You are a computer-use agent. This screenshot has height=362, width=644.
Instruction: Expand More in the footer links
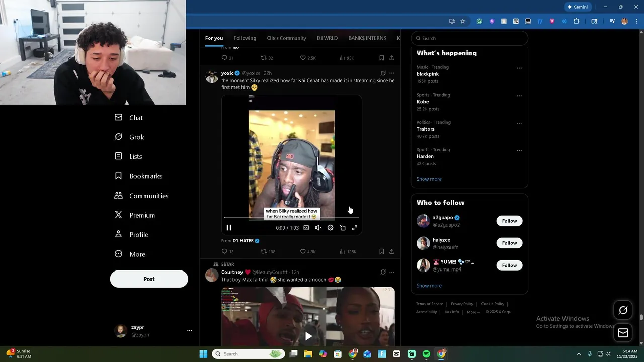coord(473,312)
